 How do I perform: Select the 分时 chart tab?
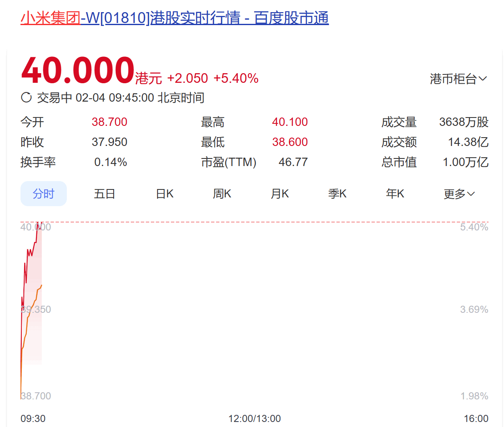pyautogui.click(x=43, y=194)
